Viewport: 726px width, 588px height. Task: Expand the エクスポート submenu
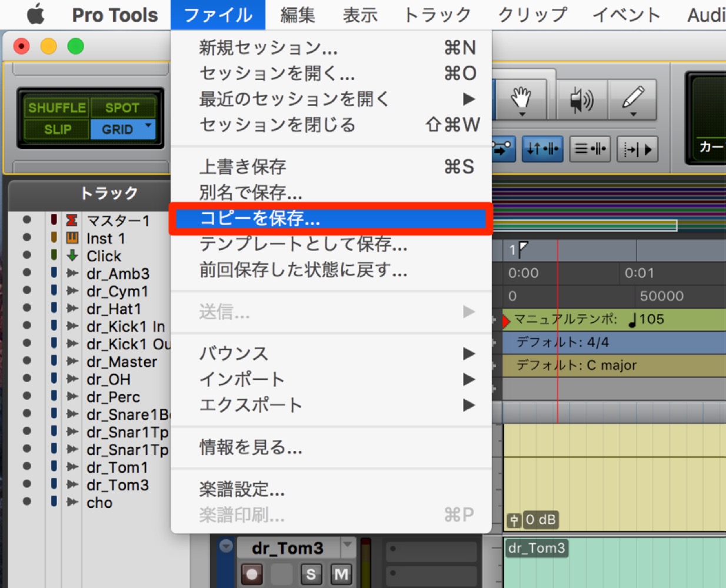pyautogui.click(x=331, y=405)
